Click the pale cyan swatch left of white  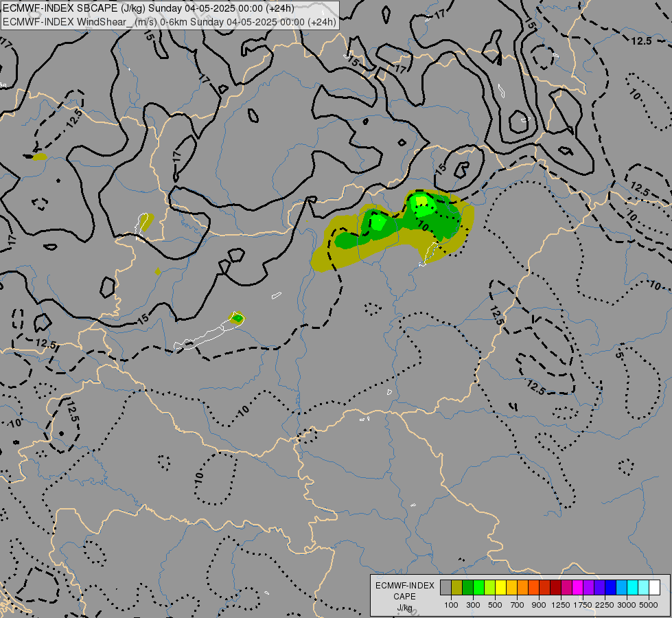coord(643,588)
